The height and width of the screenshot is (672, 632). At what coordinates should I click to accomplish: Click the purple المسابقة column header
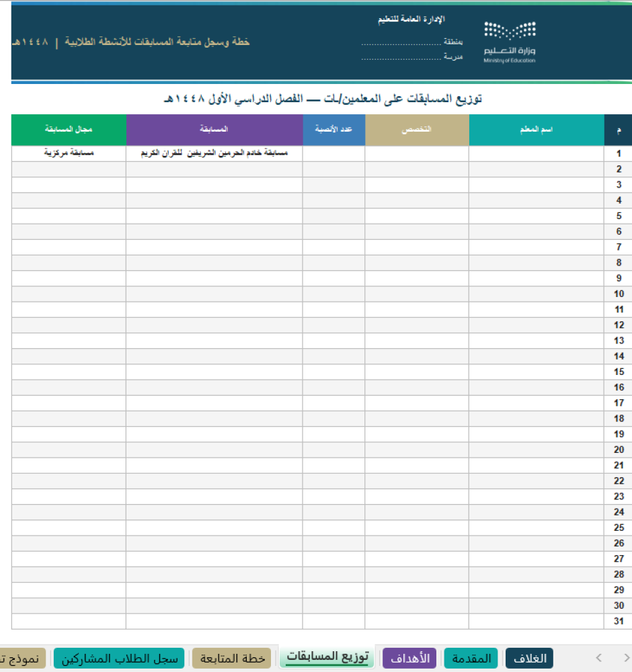tap(214, 130)
